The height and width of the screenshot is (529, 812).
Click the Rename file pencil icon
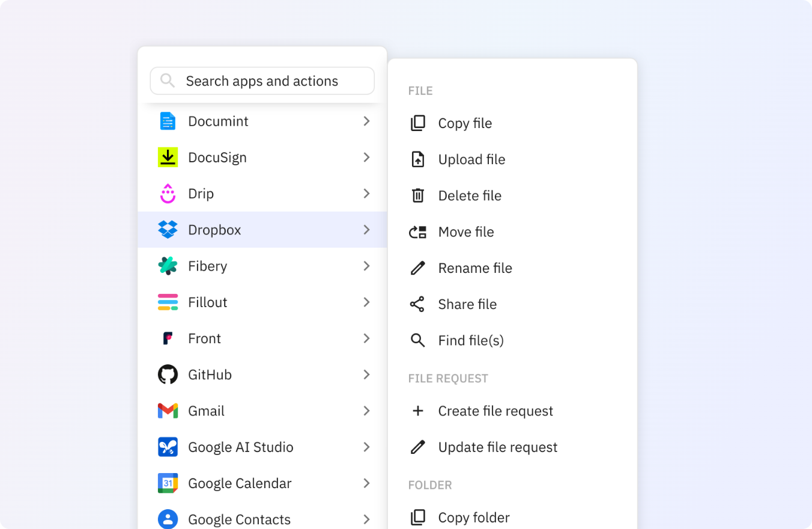point(417,268)
